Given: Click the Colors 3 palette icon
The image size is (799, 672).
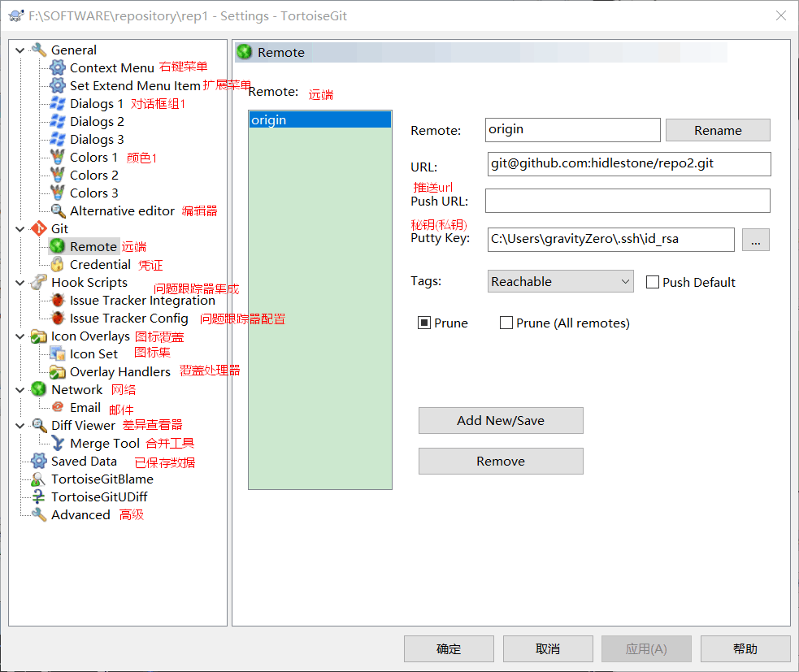Looking at the screenshot, I should (58, 193).
